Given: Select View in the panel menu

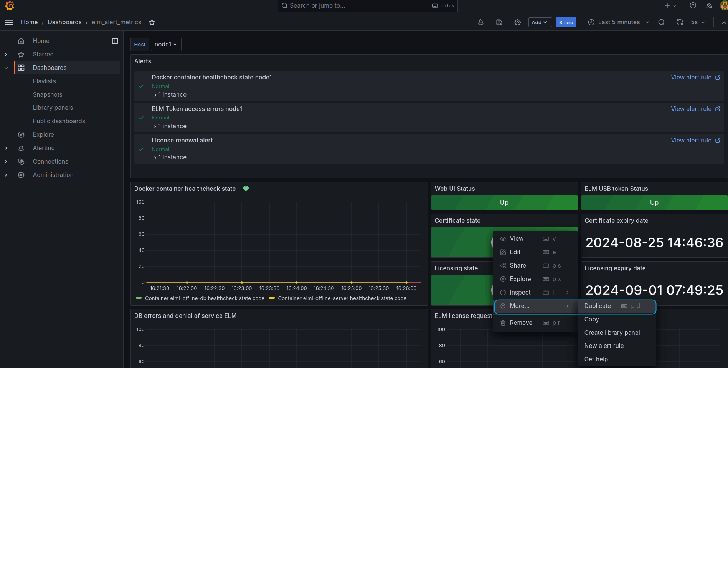Looking at the screenshot, I should 535,239.
